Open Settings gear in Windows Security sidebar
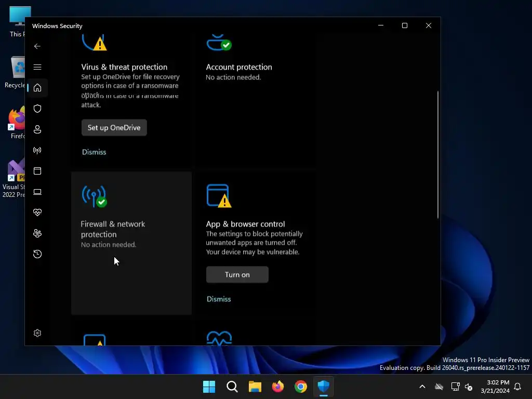Viewport: 532px width, 399px height. (x=37, y=333)
